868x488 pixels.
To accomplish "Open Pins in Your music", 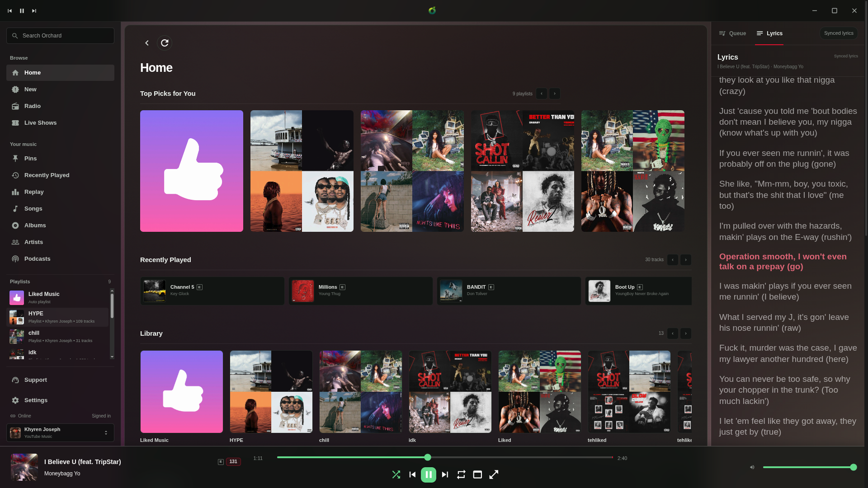I will click(60, 159).
